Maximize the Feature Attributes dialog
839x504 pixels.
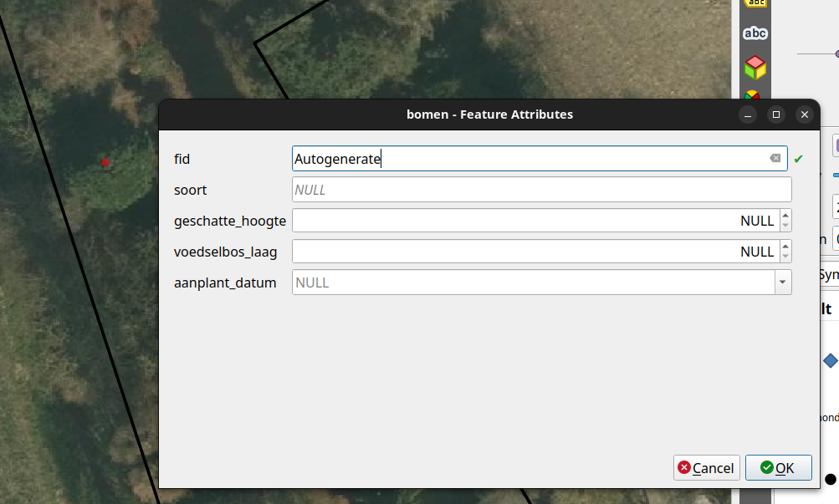[776, 115]
